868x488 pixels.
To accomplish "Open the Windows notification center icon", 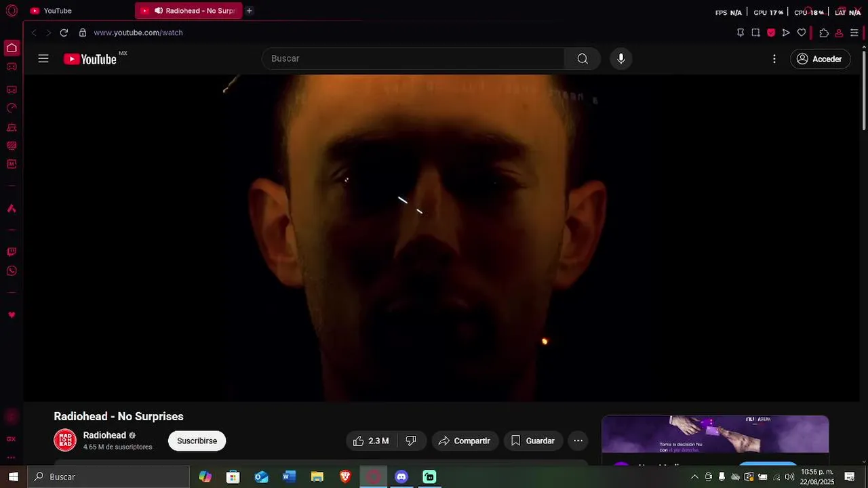I will tap(850, 477).
